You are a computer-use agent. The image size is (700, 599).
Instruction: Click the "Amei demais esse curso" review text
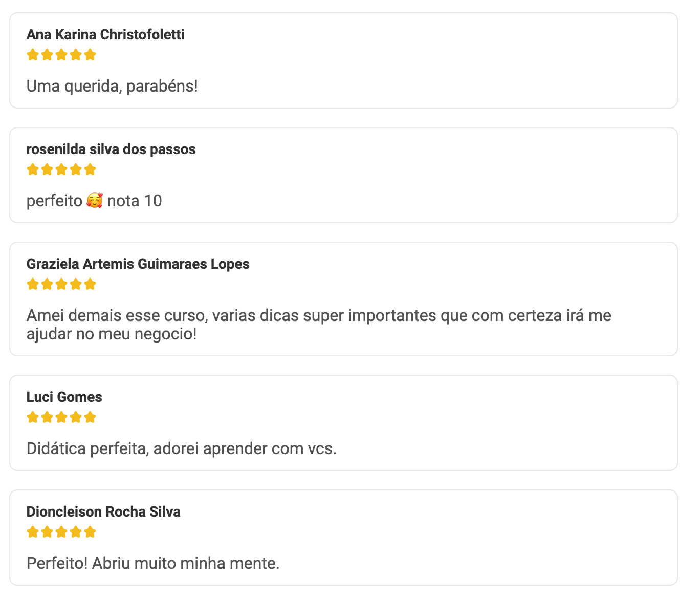pos(319,315)
